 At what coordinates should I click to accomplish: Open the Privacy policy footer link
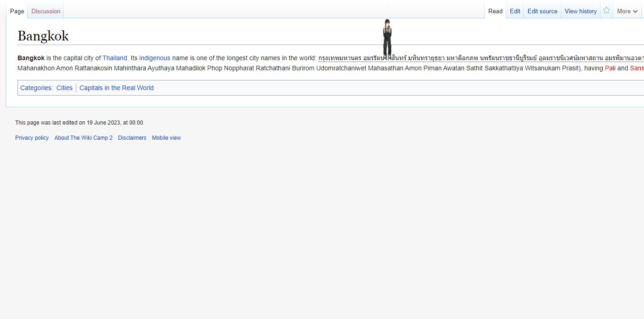click(x=32, y=138)
